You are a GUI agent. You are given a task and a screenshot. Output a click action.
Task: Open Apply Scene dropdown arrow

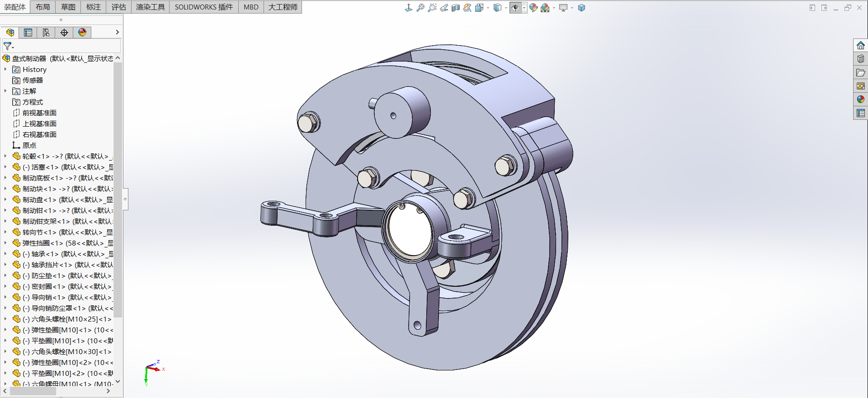[554, 8]
